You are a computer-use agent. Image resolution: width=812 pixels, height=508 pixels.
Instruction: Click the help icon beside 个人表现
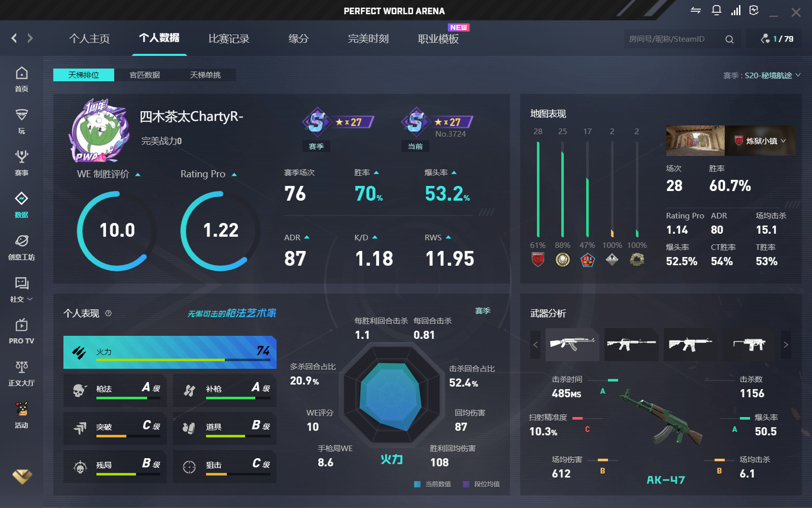pyautogui.click(x=108, y=313)
